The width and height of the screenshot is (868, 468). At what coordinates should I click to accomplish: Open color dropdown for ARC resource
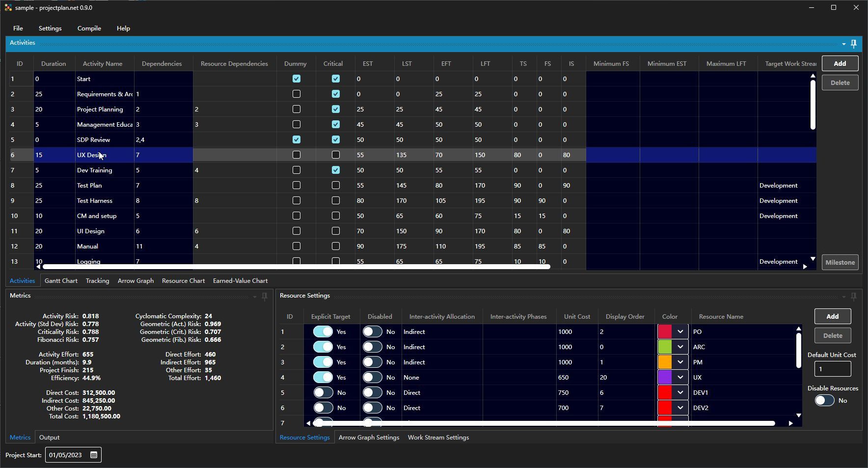(x=680, y=347)
